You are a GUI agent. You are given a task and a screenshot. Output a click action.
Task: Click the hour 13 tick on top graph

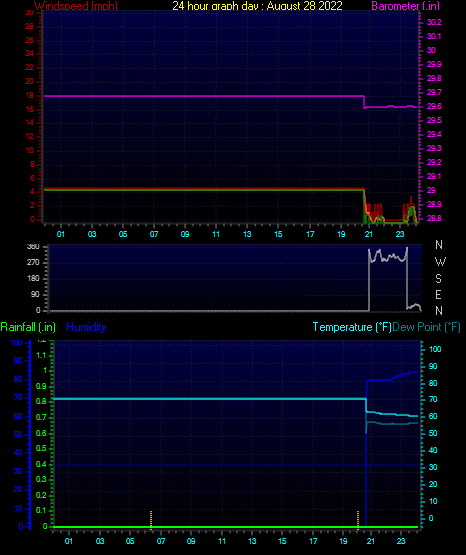(247, 234)
